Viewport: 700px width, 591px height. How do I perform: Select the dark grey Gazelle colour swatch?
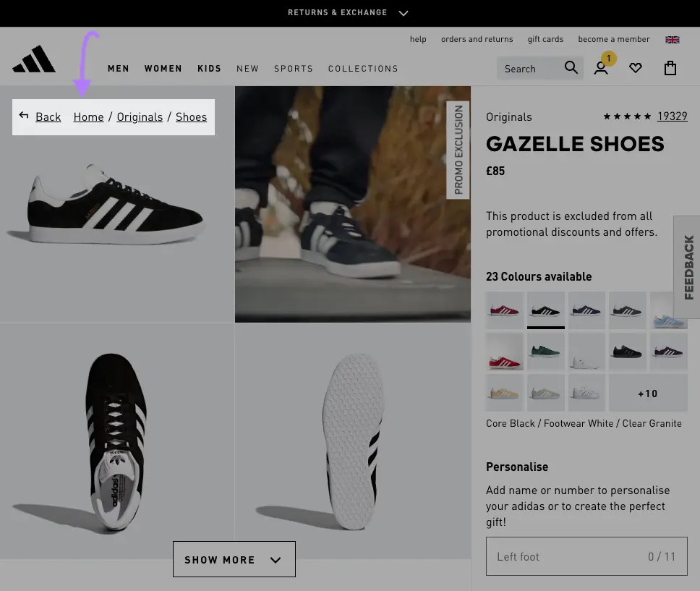click(x=627, y=310)
